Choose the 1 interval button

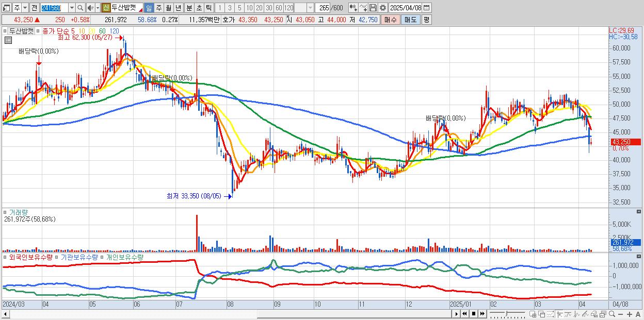coord(220,8)
